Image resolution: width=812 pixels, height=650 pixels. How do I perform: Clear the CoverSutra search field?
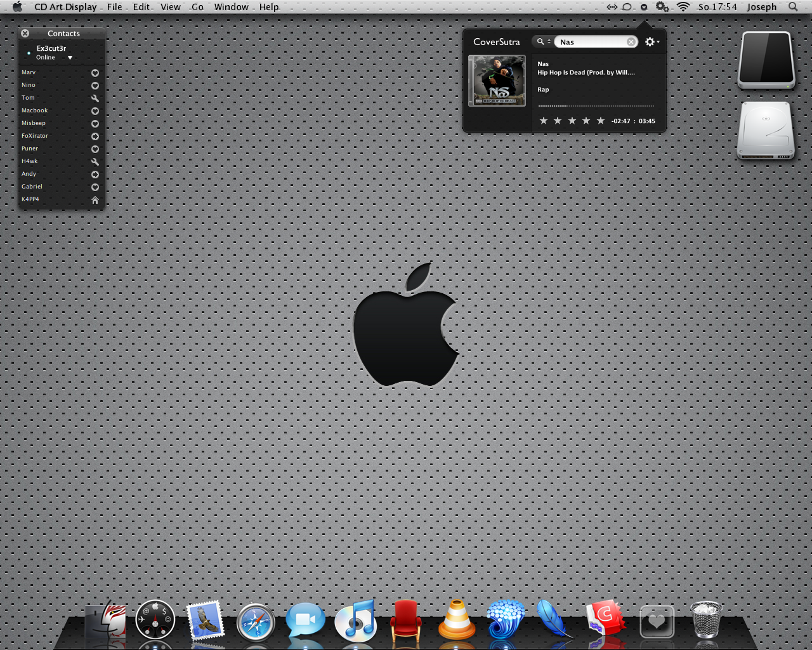pyautogui.click(x=631, y=42)
